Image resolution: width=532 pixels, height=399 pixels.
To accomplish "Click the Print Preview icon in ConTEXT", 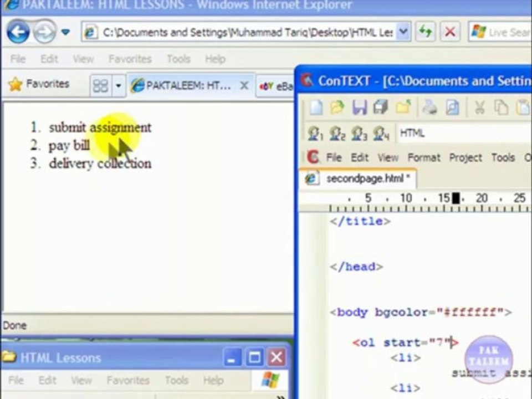I will [x=452, y=108].
